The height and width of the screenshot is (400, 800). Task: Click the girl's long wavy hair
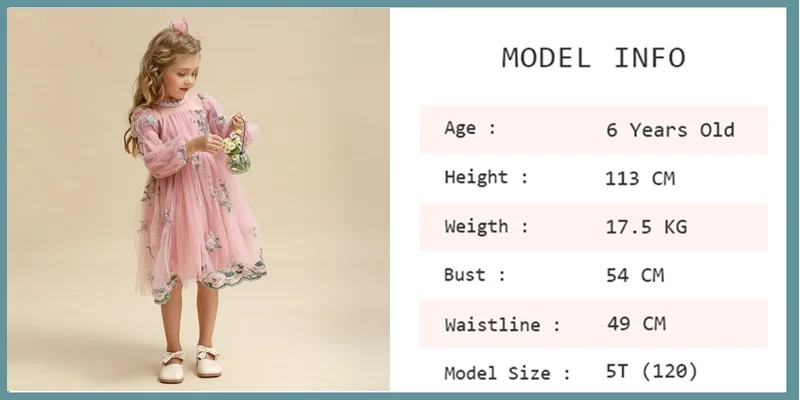pyautogui.click(x=153, y=82)
